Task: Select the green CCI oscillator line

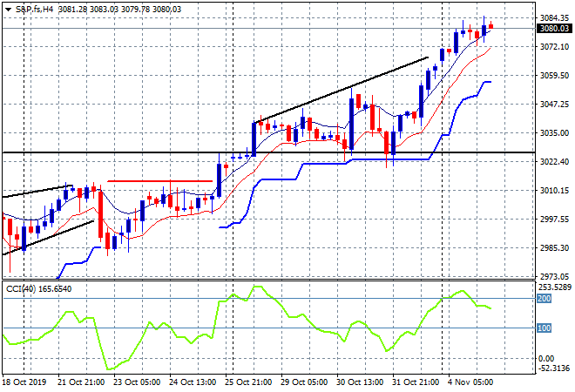Action: coord(247,328)
